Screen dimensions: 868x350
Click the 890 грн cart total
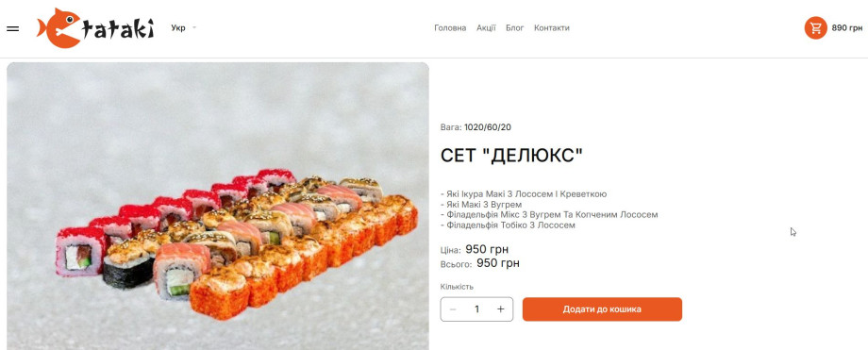[x=847, y=27]
